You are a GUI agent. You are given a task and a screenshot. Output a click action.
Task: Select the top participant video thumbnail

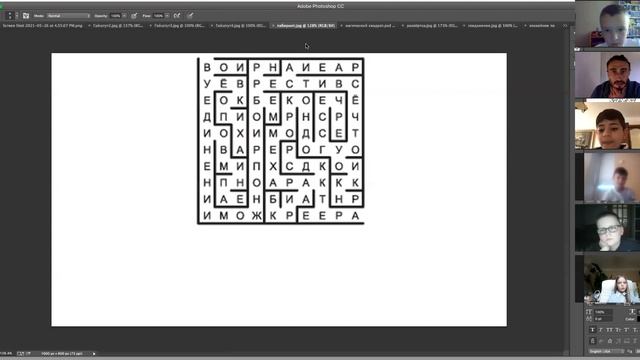click(x=607, y=24)
